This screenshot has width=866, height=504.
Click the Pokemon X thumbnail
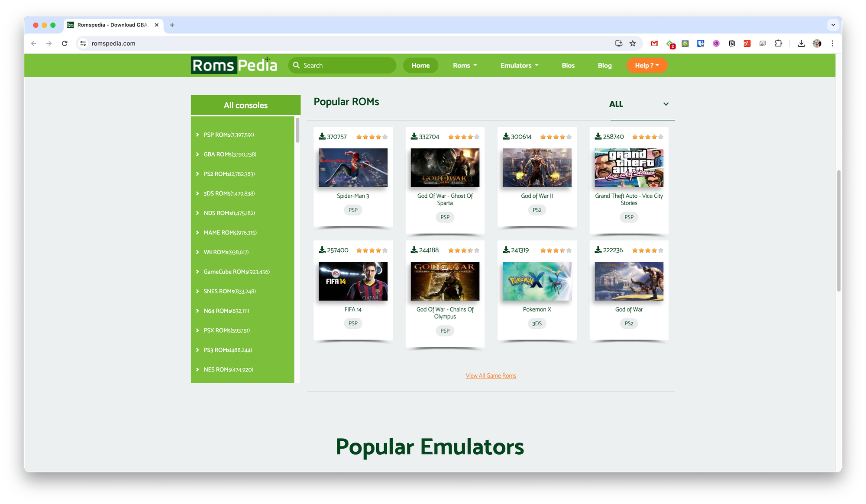[x=536, y=281]
